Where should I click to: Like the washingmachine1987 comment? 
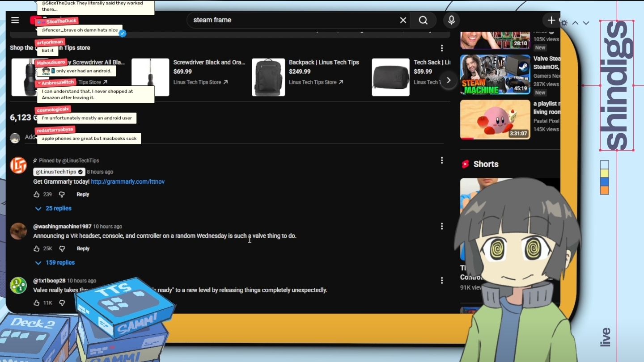37,248
